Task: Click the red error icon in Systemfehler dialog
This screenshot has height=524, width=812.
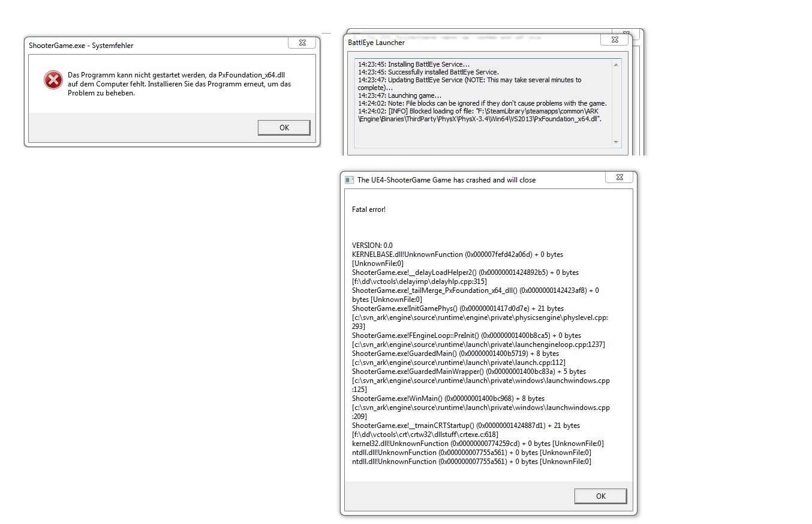Action: click(53, 80)
